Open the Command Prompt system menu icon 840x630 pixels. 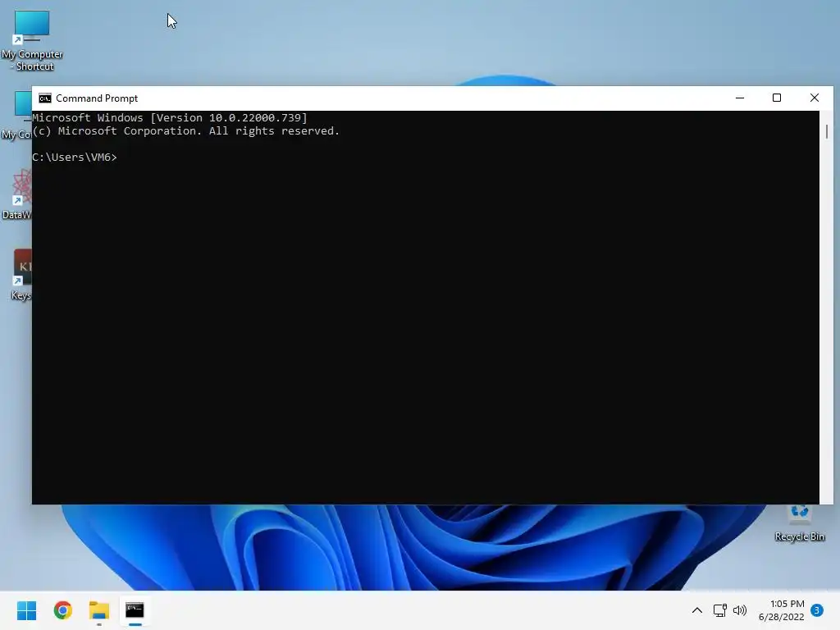45,98
